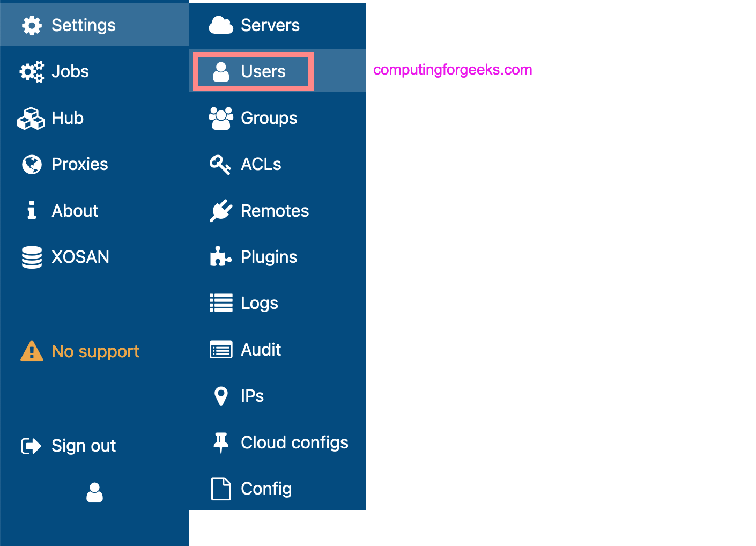
Task: Click the IPs location pin icon
Action: pos(220,395)
